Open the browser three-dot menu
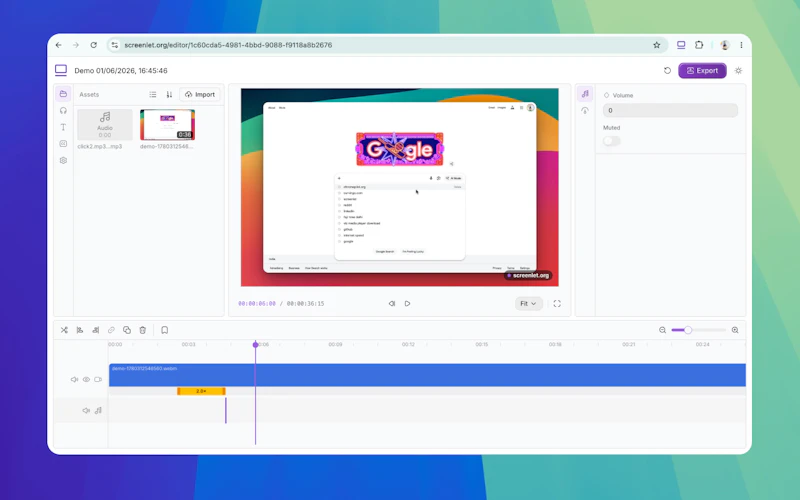This screenshot has width=800, height=500. point(741,45)
